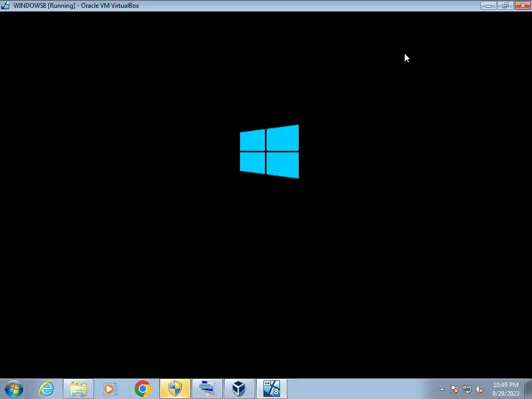532x399 pixels.
Task: Launch Google Chrome from the taskbar
Action: click(142, 389)
